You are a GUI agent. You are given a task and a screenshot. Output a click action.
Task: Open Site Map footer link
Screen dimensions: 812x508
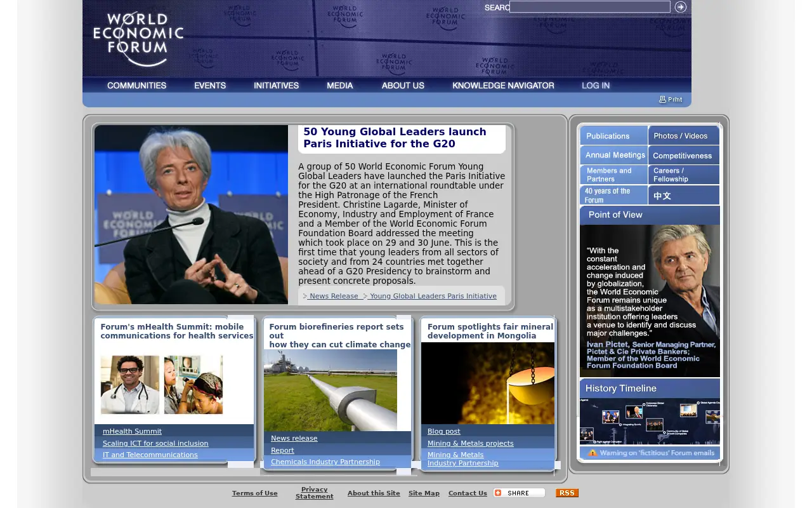(x=424, y=493)
